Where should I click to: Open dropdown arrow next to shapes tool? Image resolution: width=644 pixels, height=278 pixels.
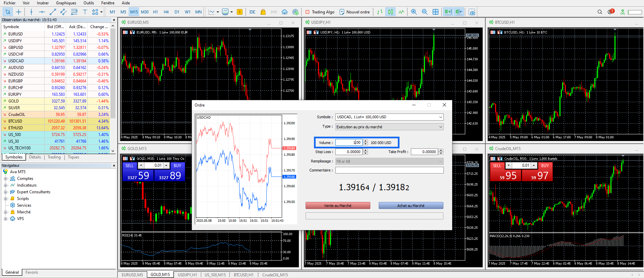(x=101, y=12)
